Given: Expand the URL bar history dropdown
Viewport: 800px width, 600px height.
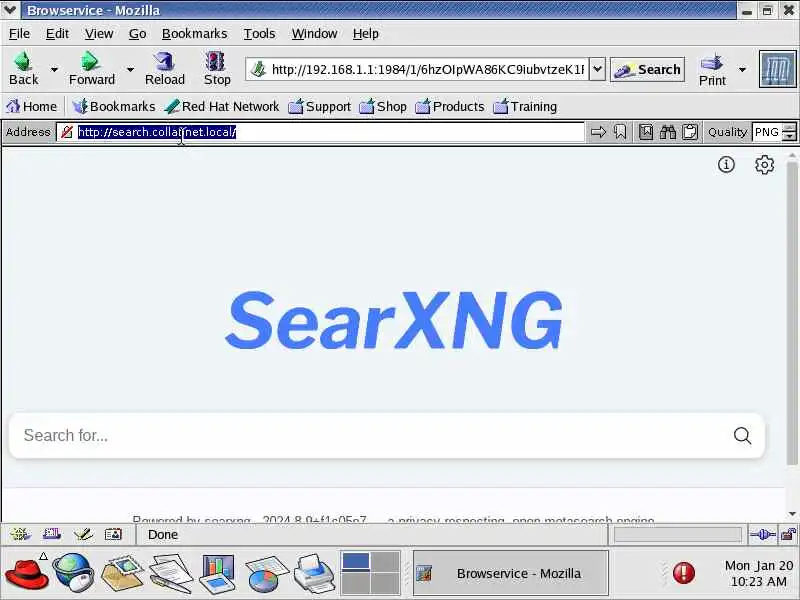Looking at the screenshot, I should pyautogui.click(x=597, y=69).
